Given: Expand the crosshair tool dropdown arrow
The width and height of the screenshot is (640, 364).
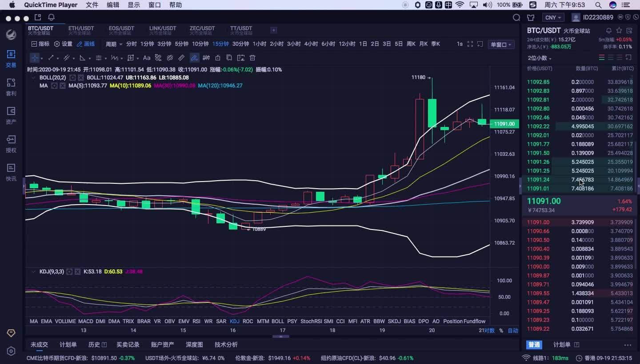Looking at the screenshot, I should [x=42, y=58].
